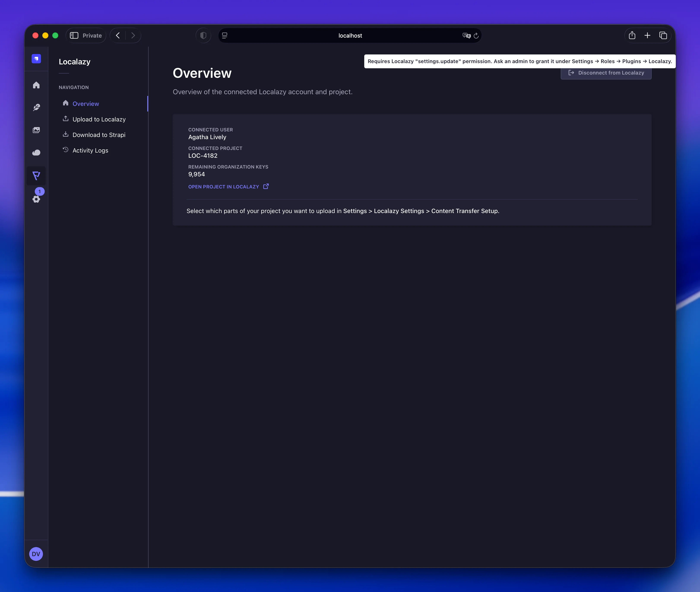The width and height of the screenshot is (700, 592).
Task: Click the Connected Project label
Action: tap(215, 148)
